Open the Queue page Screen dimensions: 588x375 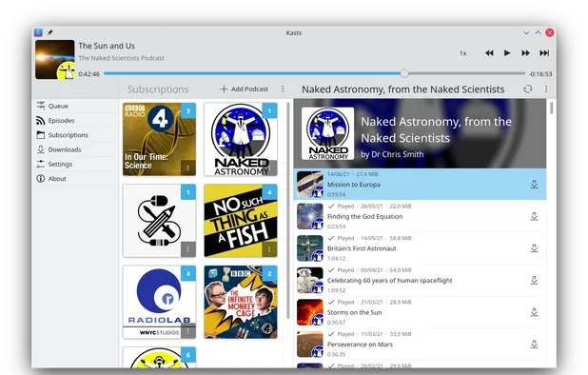click(75, 107)
